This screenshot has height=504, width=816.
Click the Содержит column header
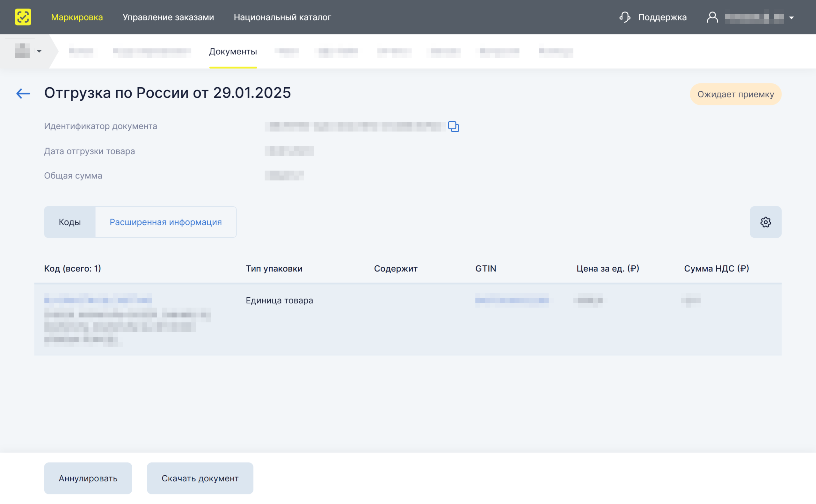[396, 269]
